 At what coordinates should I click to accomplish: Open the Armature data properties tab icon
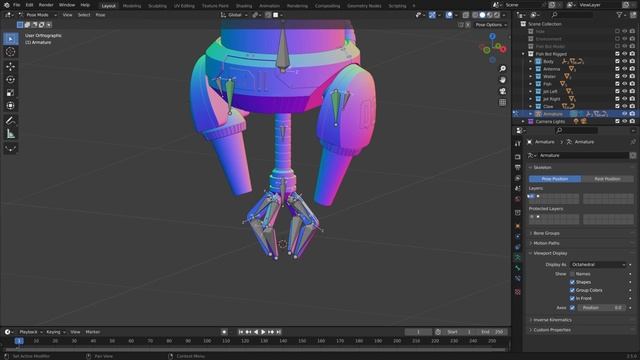pos(518,258)
